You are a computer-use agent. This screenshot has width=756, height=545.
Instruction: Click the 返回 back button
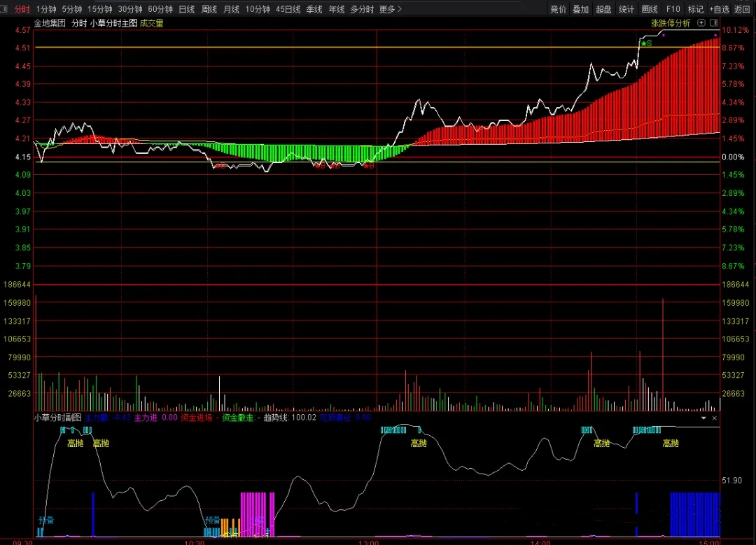pyautogui.click(x=742, y=9)
